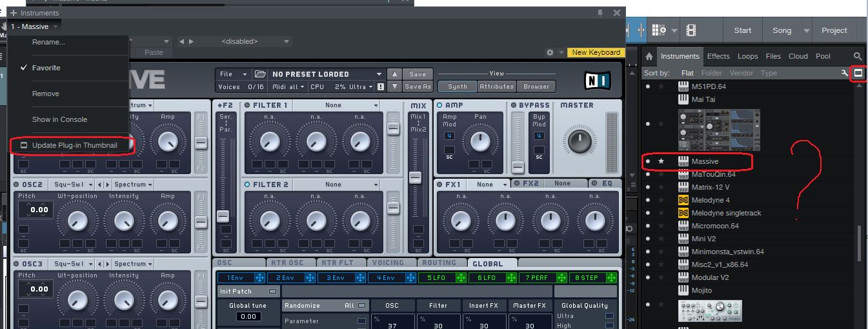This screenshot has height=329, width=868.
Task: Adjust the Filter 1 output fader
Action: pyautogui.click(x=393, y=128)
